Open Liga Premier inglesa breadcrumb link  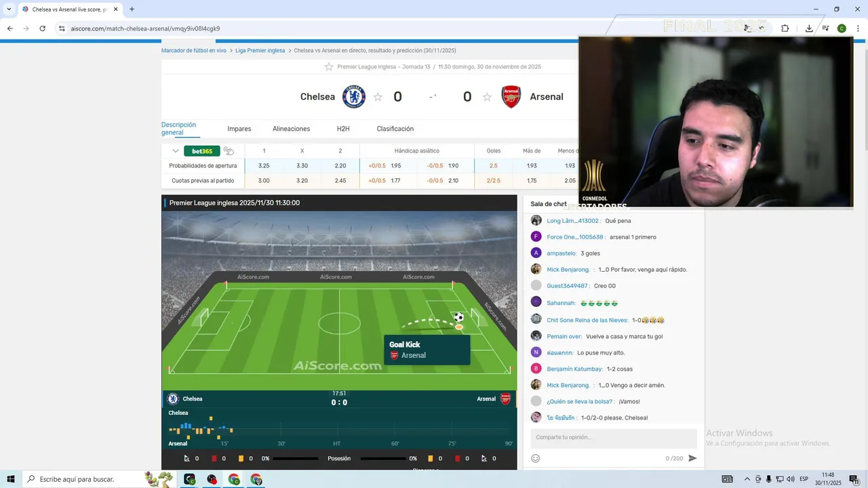[x=260, y=51]
